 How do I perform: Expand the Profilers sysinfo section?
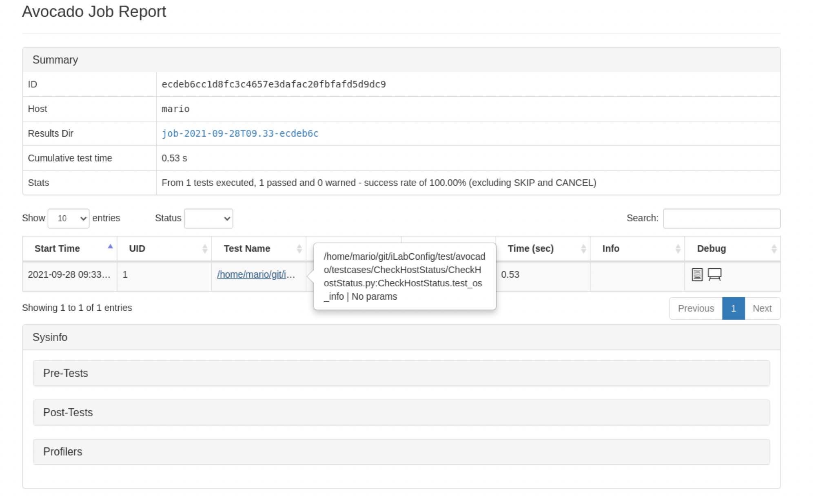pos(62,451)
